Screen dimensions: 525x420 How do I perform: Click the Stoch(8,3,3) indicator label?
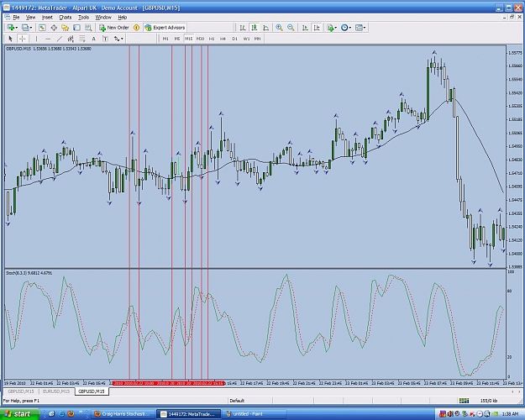29,273
